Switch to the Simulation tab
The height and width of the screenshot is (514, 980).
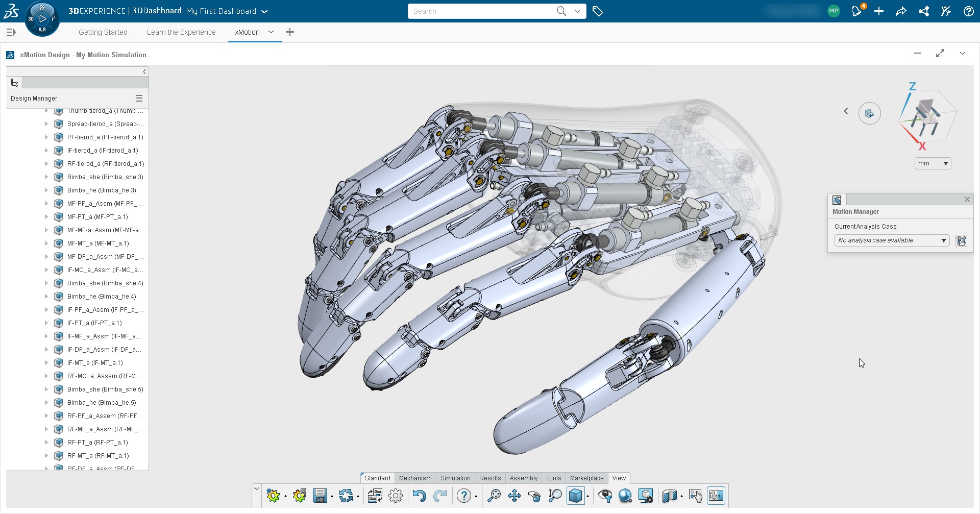455,478
